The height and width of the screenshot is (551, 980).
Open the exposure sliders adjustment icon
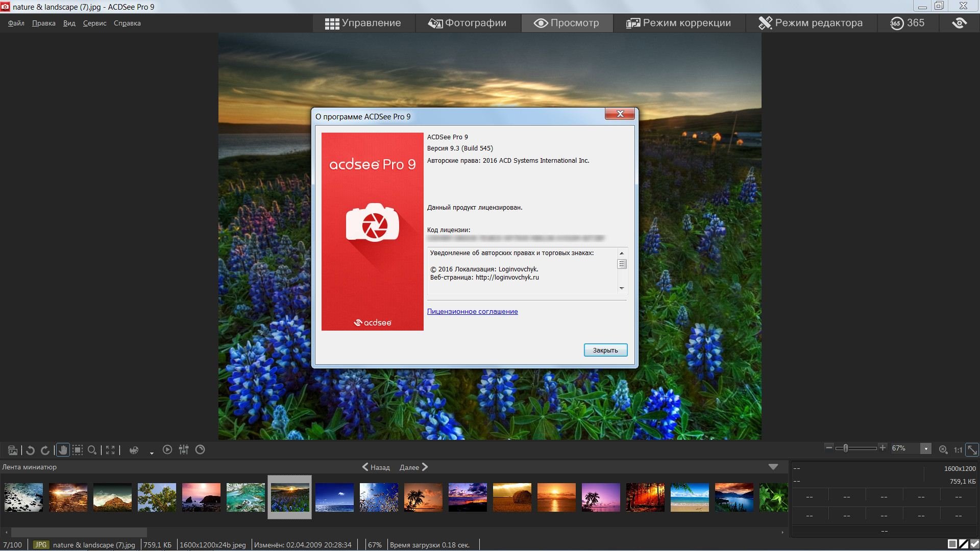[x=184, y=449]
